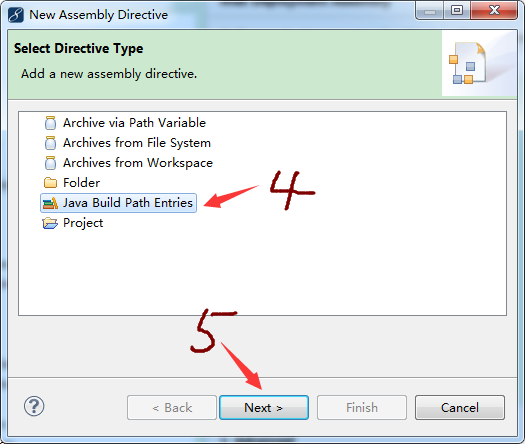525x444 pixels.
Task: Click the Folder directive icon
Action: (x=50, y=183)
